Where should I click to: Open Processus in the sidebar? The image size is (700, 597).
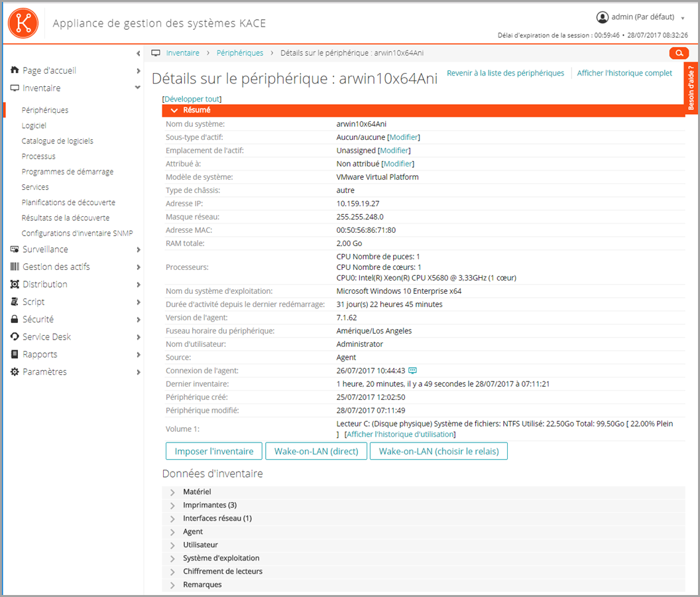pyautogui.click(x=39, y=157)
